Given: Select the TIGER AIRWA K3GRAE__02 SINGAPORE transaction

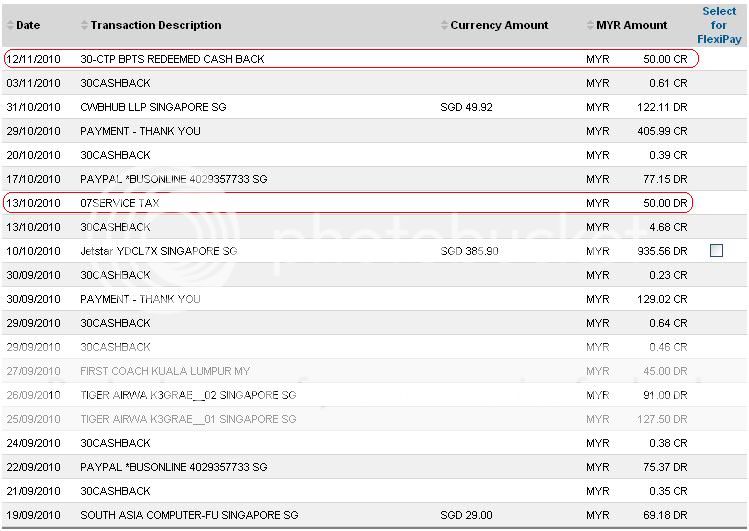Looking at the screenshot, I should pyautogui.click(x=188, y=395).
